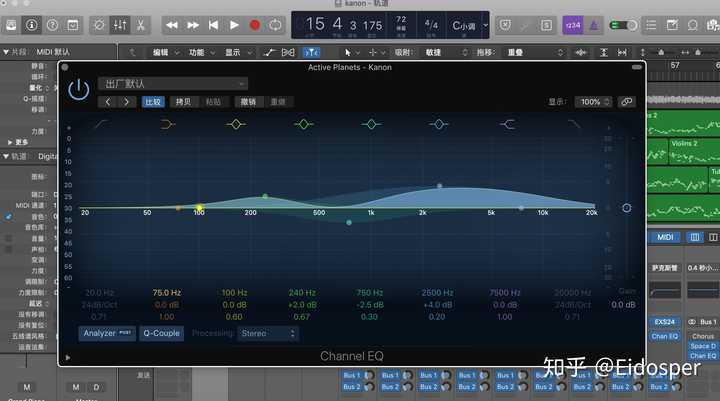Adjust the master volume slider in control bar
Viewport: 720px width, 401px height.
pyautogui.click(x=623, y=25)
